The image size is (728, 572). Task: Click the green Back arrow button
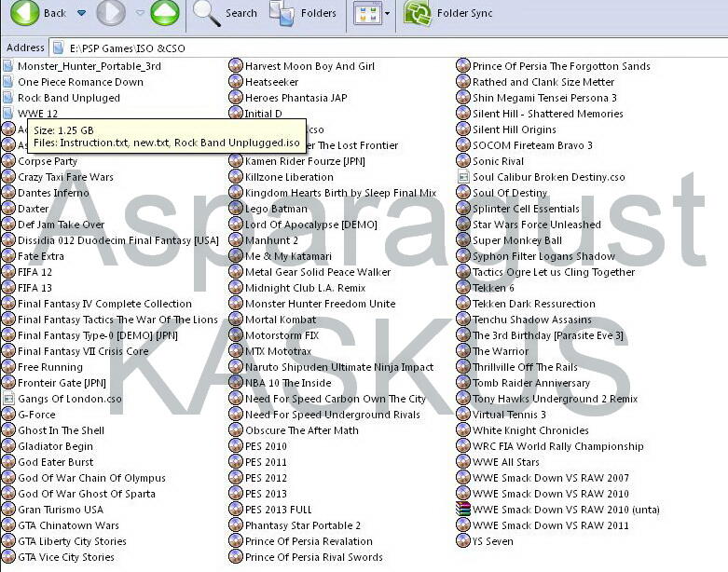point(24,12)
